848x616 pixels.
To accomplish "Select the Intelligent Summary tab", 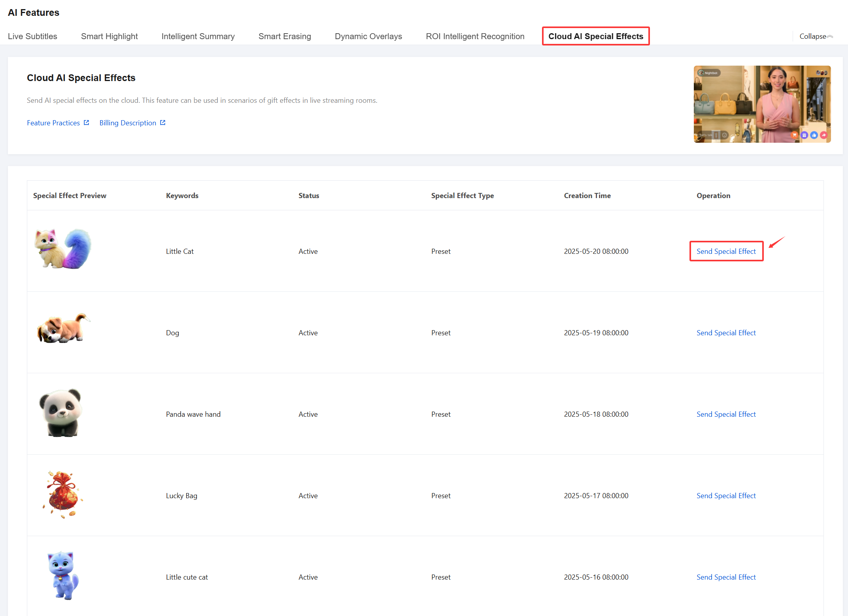I will click(198, 36).
